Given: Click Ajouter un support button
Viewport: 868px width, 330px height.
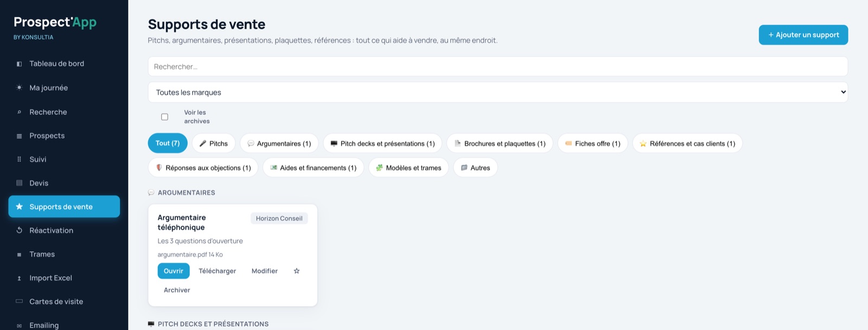Looking at the screenshot, I should coord(803,35).
